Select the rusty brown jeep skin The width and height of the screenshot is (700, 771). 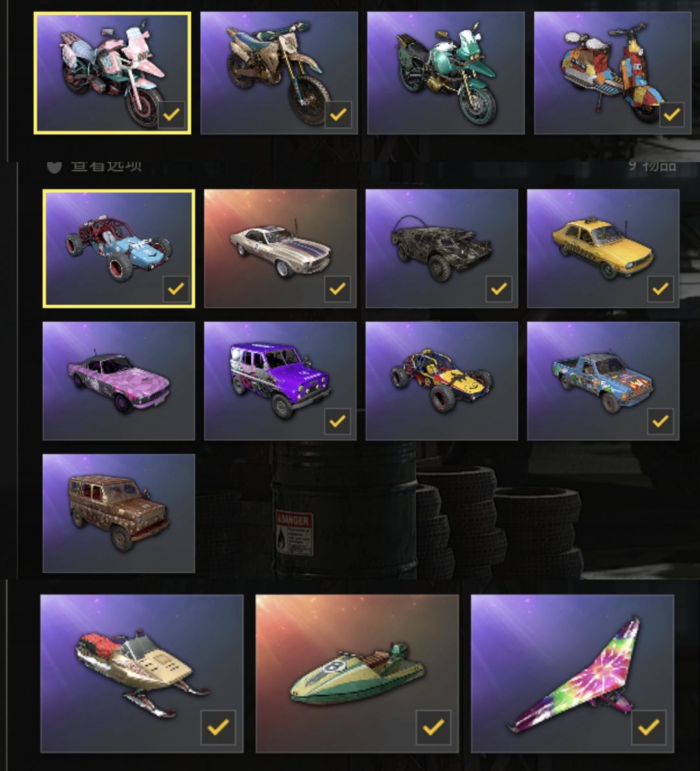tap(119, 513)
